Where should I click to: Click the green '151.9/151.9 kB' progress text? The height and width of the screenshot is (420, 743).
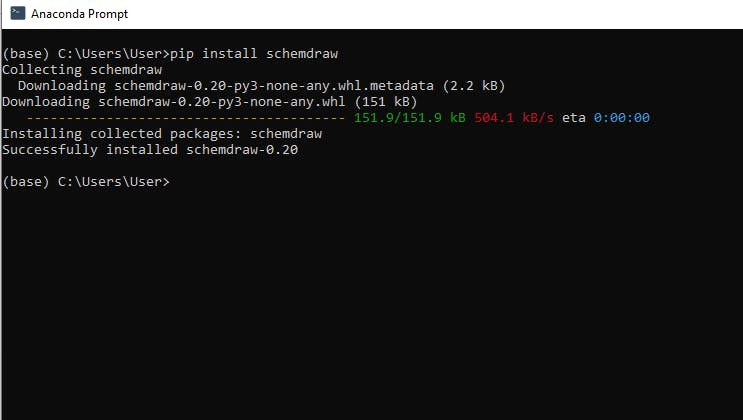tap(410, 118)
